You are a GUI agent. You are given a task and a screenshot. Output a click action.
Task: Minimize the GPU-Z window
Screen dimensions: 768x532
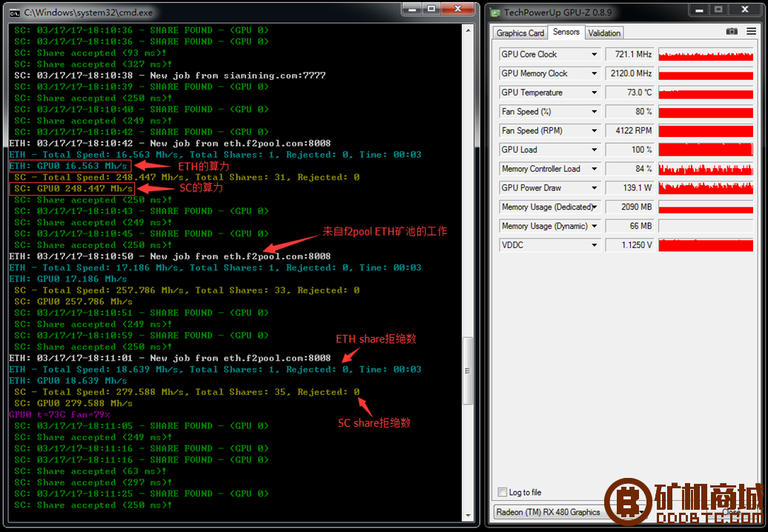(699, 10)
